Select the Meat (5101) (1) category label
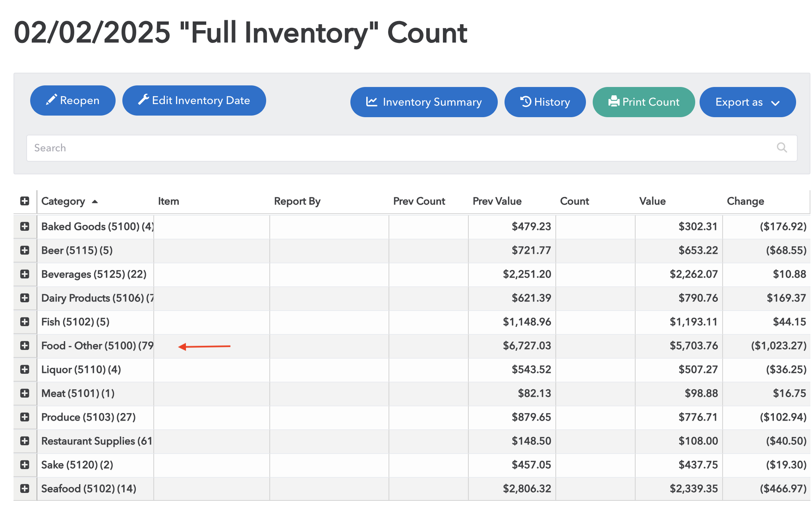Viewport: 812px width, 506px height. [78, 393]
